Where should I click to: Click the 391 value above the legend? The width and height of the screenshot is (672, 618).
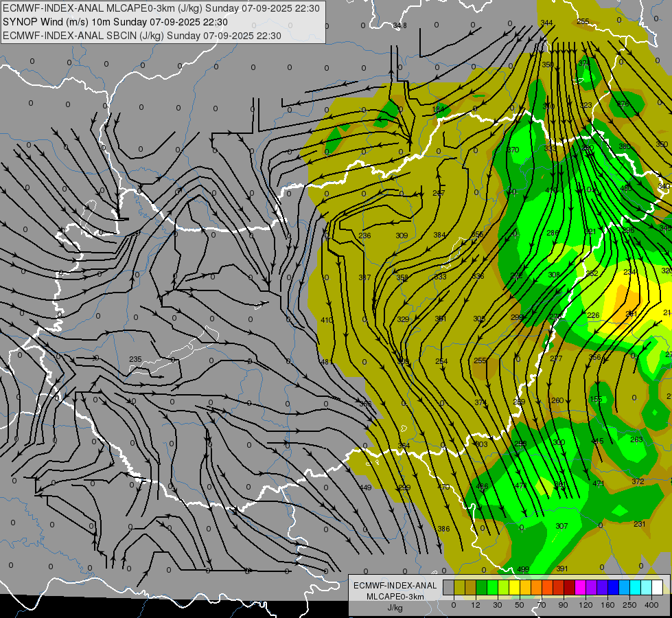562,569
